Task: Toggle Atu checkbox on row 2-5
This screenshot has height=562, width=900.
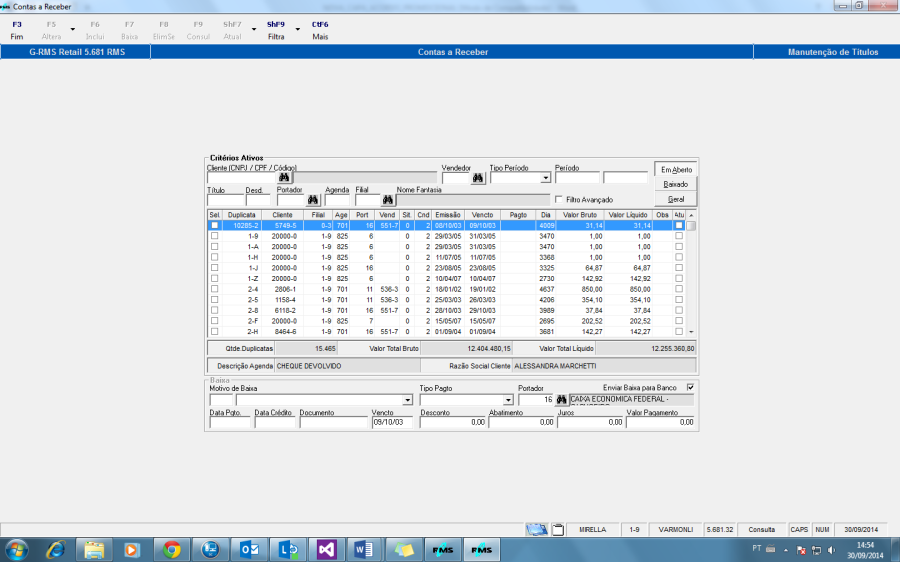Action: (679, 300)
